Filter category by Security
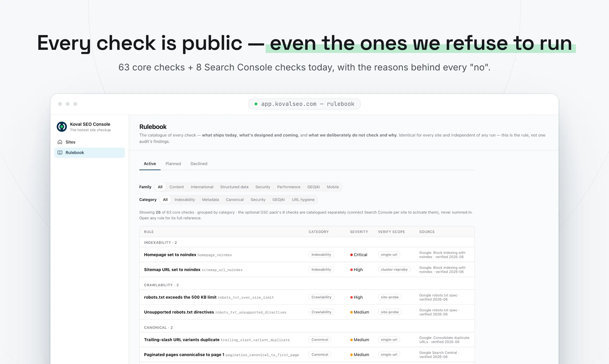The image size is (609, 364). coord(258,200)
